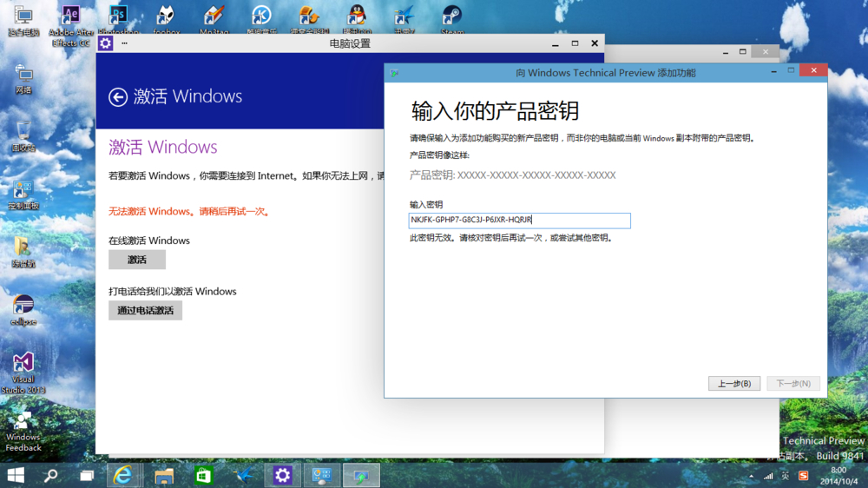Select the Xunlei blue bird desktop shortcut

tap(404, 19)
